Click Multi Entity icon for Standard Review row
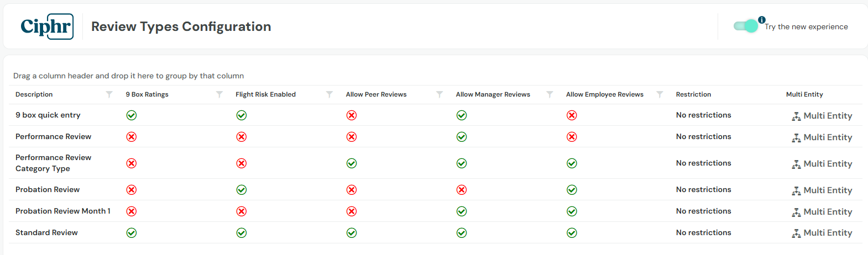 796,233
